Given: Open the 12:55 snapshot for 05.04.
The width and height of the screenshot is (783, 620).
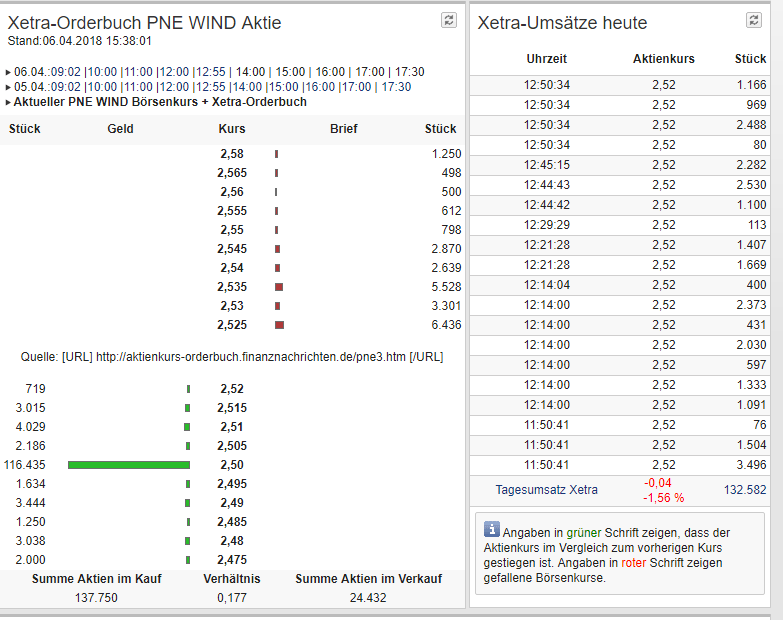Looking at the screenshot, I should point(211,87).
